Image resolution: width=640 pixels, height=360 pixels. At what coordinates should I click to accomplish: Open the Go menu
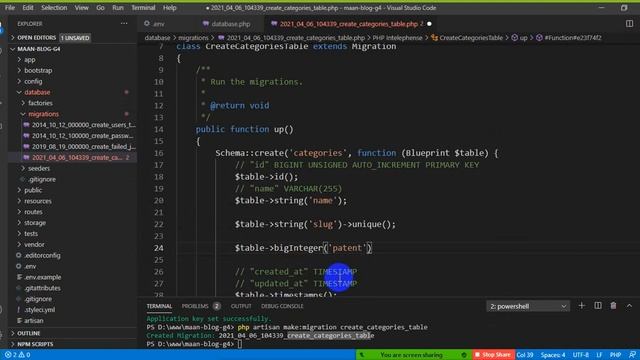click(100, 8)
